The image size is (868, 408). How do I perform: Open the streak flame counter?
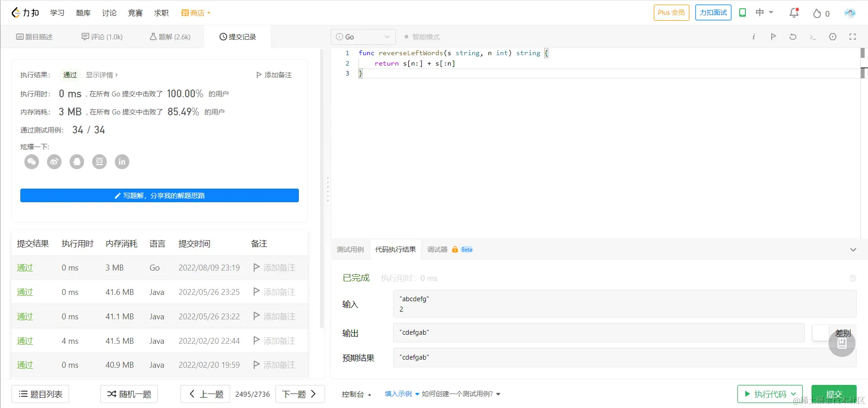pos(821,13)
